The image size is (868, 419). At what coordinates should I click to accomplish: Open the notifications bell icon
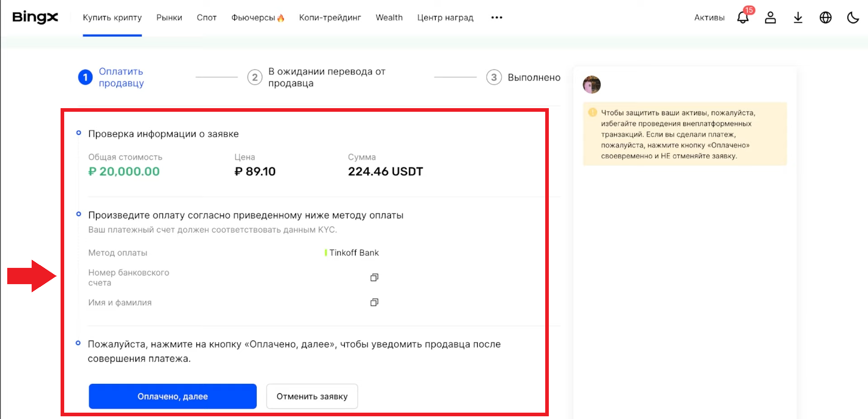pyautogui.click(x=743, y=18)
